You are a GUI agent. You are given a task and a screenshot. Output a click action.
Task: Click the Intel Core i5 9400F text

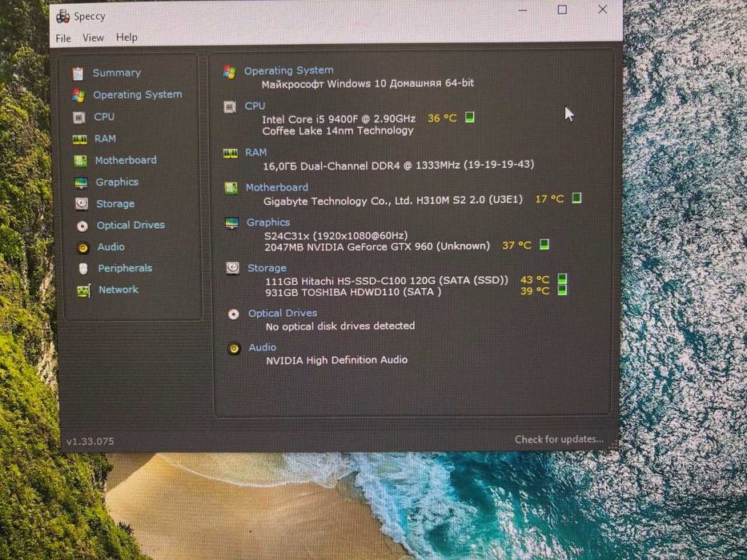[339, 119]
